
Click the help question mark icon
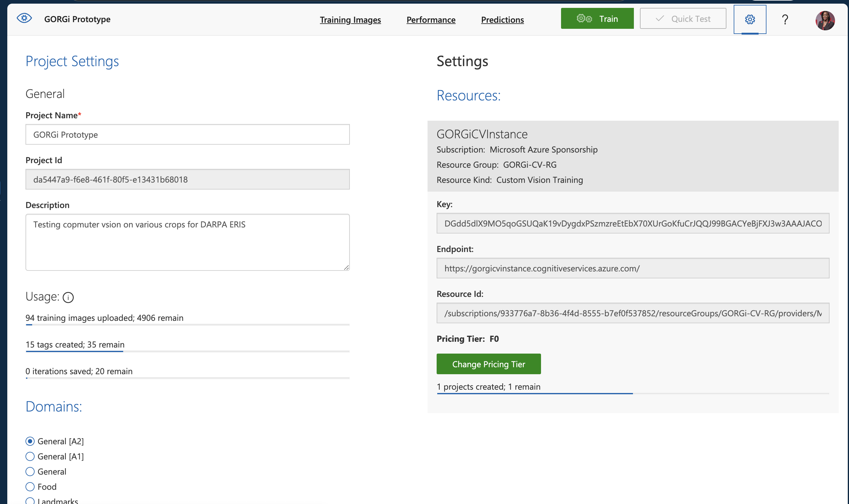tap(785, 19)
